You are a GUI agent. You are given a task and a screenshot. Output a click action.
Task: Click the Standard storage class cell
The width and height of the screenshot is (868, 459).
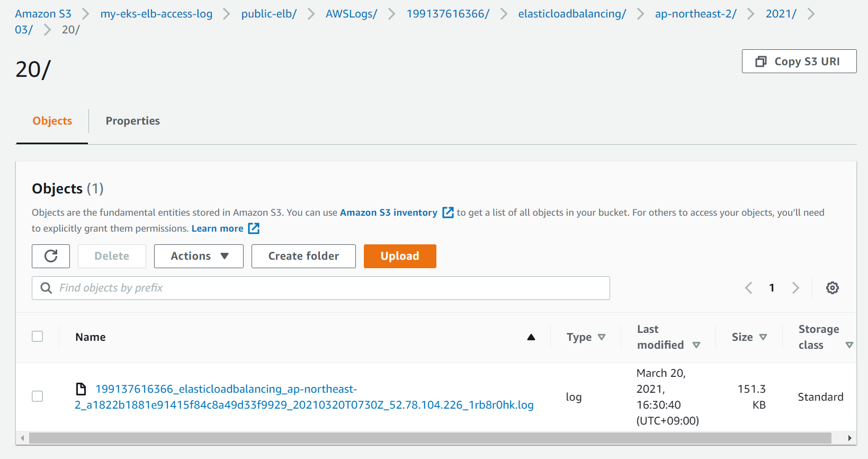click(820, 397)
